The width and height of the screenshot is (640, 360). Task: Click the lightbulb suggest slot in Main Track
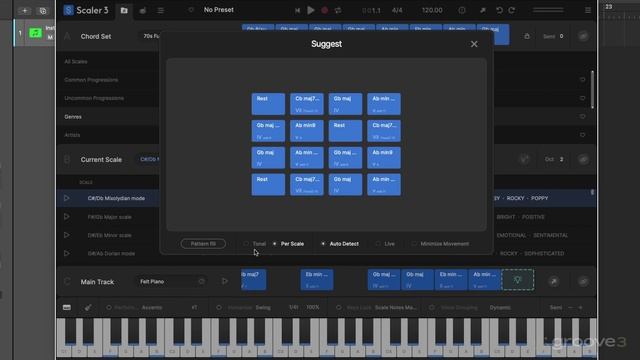[x=518, y=280]
